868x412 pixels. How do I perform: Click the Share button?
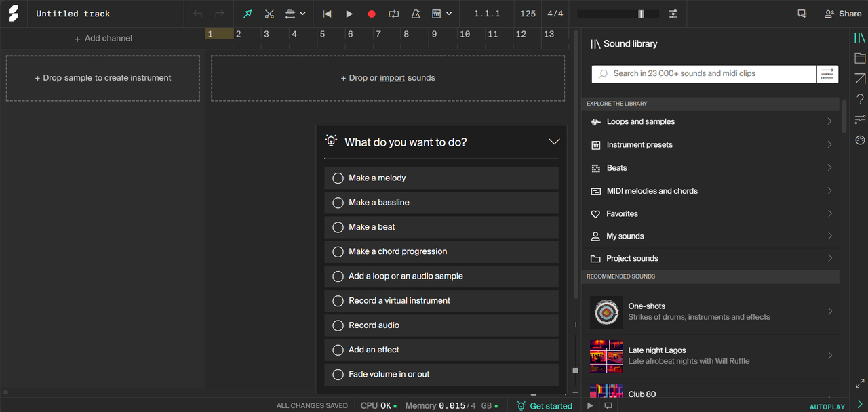843,14
